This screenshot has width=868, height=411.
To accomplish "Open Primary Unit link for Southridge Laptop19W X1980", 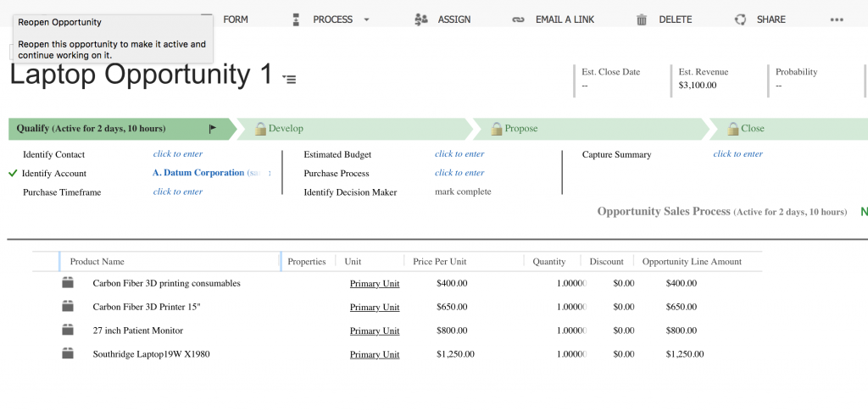I will (375, 354).
